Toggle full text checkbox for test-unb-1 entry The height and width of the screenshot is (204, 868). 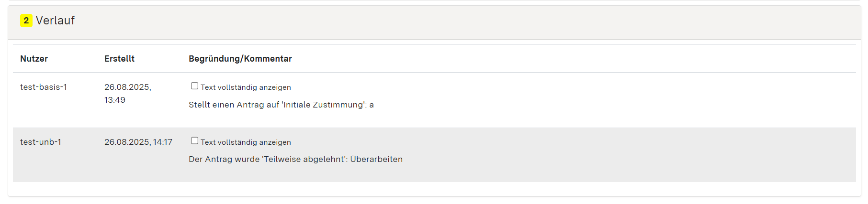pos(194,140)
